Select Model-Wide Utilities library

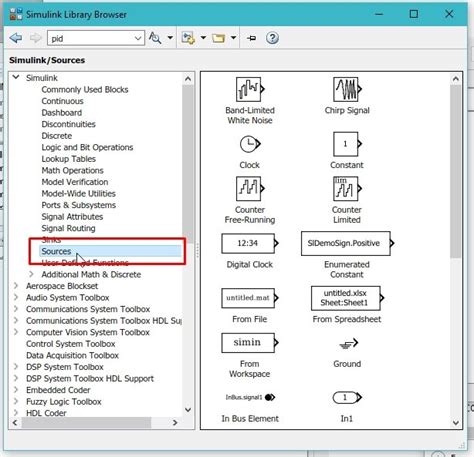point(78,193)
